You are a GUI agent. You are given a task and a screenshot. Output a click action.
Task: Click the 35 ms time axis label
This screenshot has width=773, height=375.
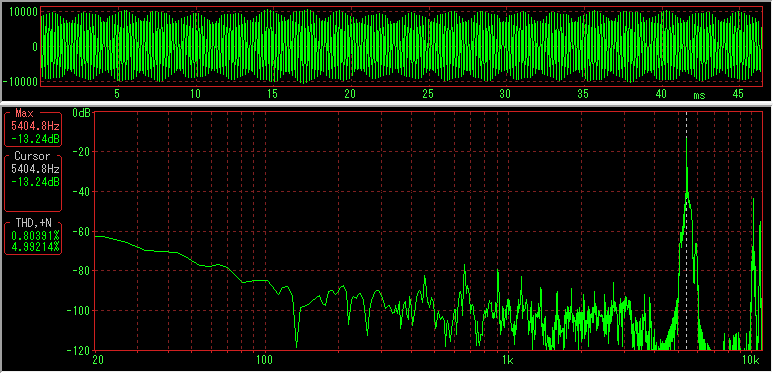[x=583, y=94]
